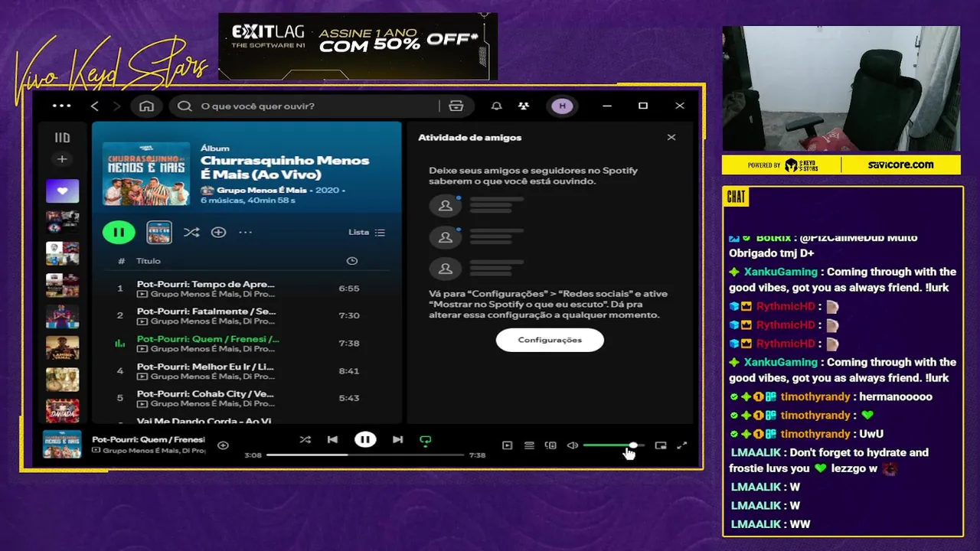Collapse 'Sua Biblioteca' library icon

(x=62, y=138)
